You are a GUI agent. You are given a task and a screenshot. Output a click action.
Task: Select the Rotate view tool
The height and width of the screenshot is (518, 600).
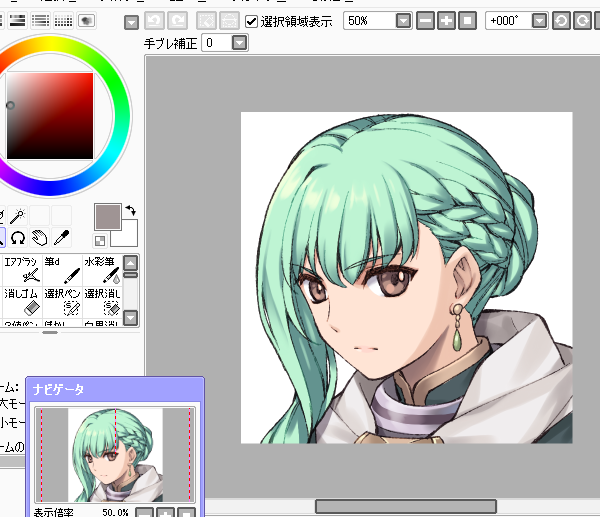(x=17, y=238)
